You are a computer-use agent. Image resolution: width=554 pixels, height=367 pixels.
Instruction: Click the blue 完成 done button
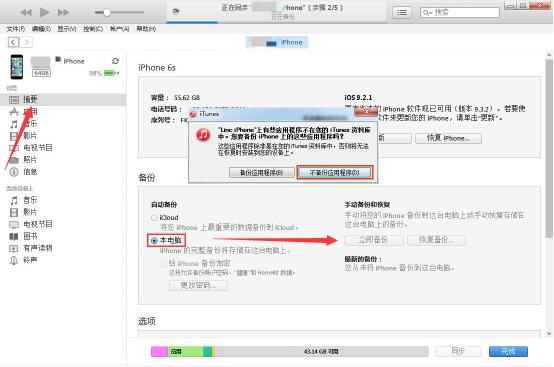tap(508, 351)
